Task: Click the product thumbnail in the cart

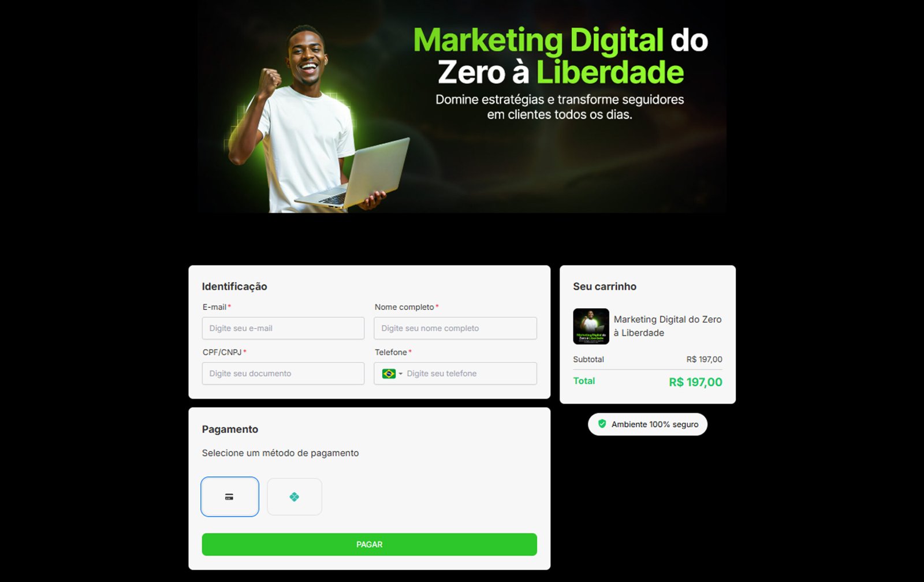Action: [x=591, y=326]
